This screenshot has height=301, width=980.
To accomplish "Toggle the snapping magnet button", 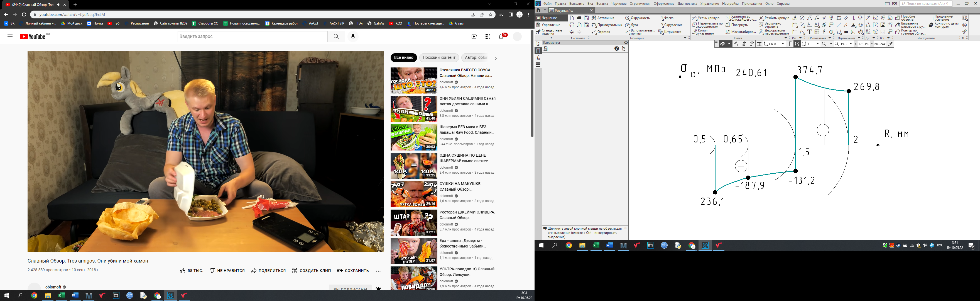I will point(722,44).
